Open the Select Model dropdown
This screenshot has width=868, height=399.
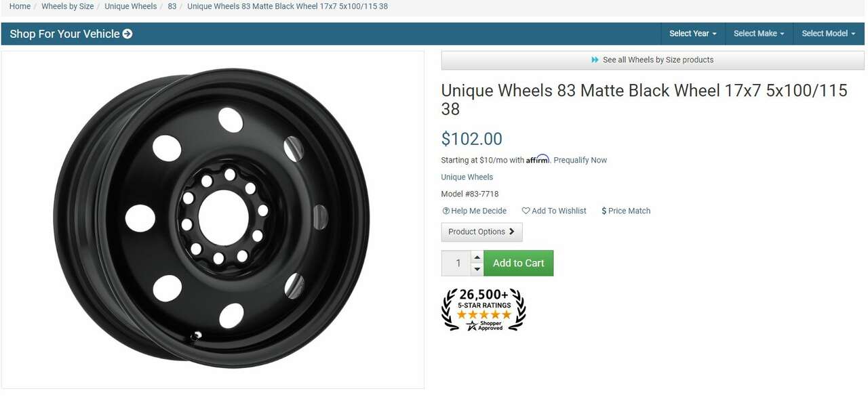point(828,34)
